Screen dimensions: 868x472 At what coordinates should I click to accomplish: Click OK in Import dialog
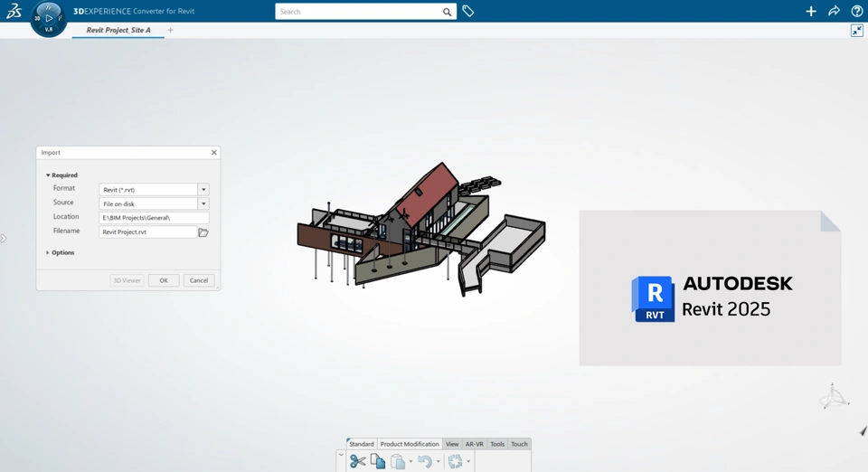click(164, 280)
